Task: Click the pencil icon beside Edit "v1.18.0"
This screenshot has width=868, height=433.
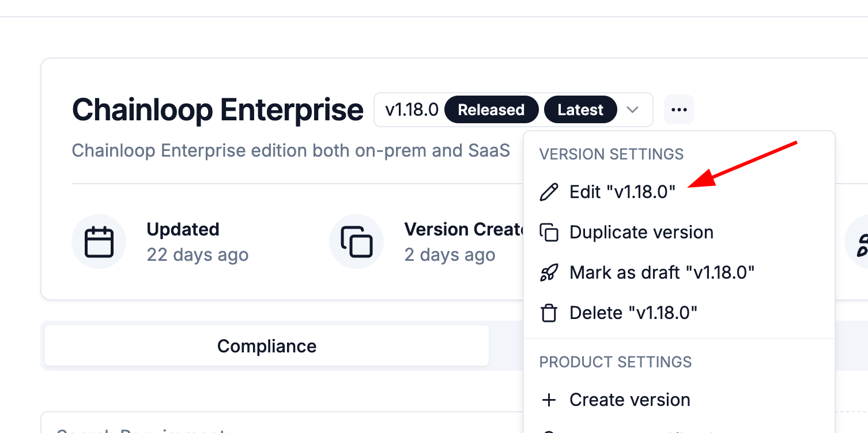Action: (x=549, y=192)
